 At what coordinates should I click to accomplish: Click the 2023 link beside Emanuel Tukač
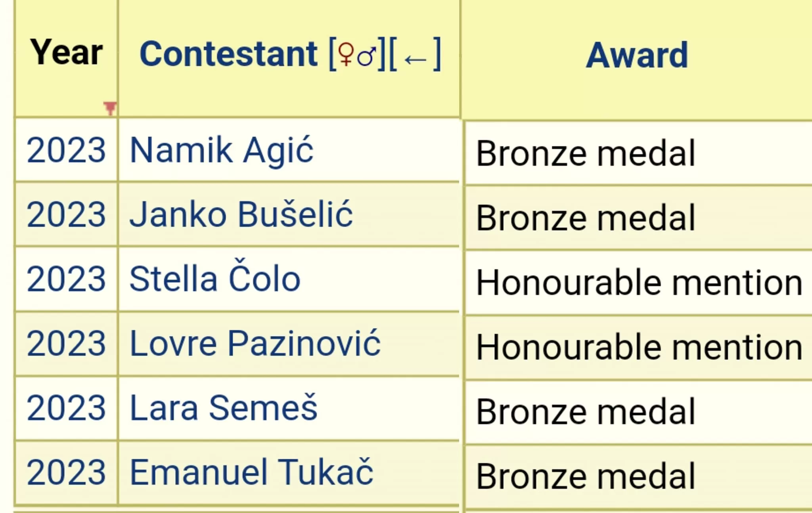[66, 472]
